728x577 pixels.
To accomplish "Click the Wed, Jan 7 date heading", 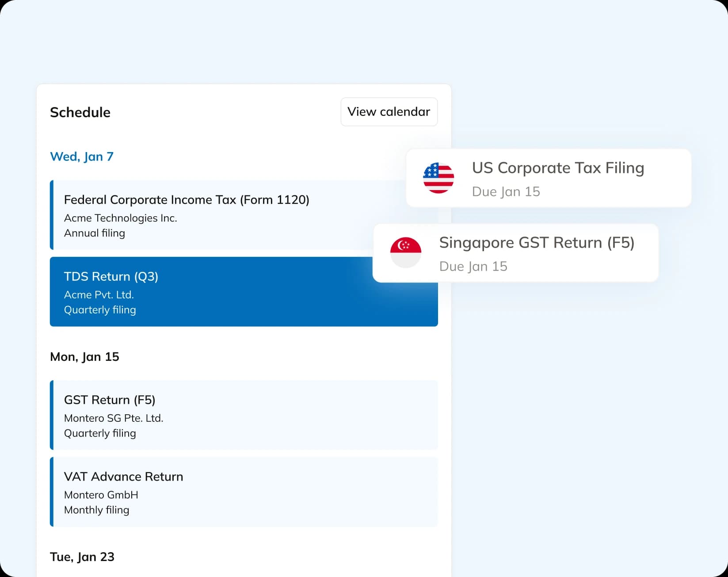I will (82, 157).
